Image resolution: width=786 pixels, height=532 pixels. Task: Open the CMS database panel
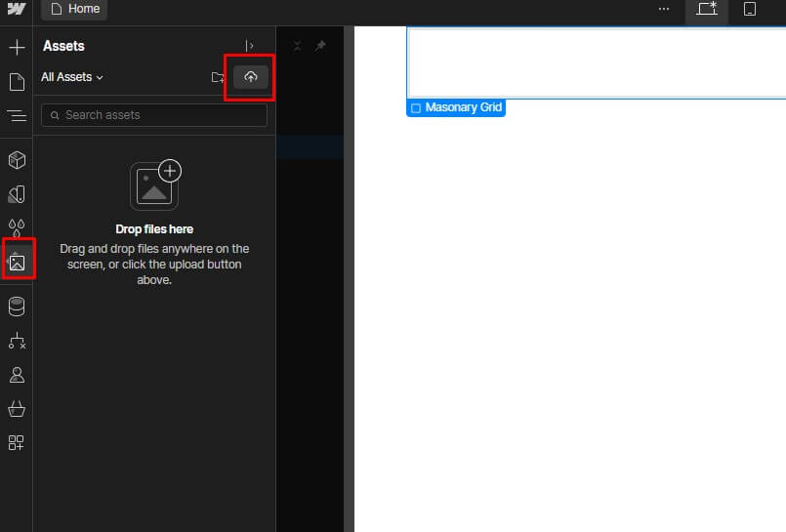point(17,307)
